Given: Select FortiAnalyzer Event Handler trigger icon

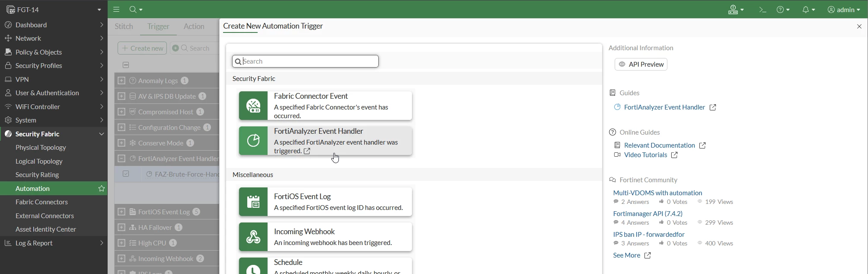Looking at the screenshot, I should click(x=253, y=141).
